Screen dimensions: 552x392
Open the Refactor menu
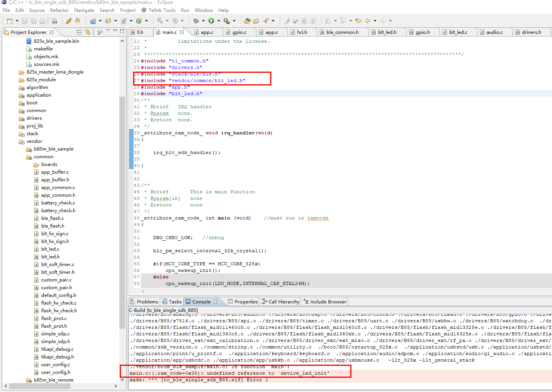pyautogui.click(x=59, y=10)
